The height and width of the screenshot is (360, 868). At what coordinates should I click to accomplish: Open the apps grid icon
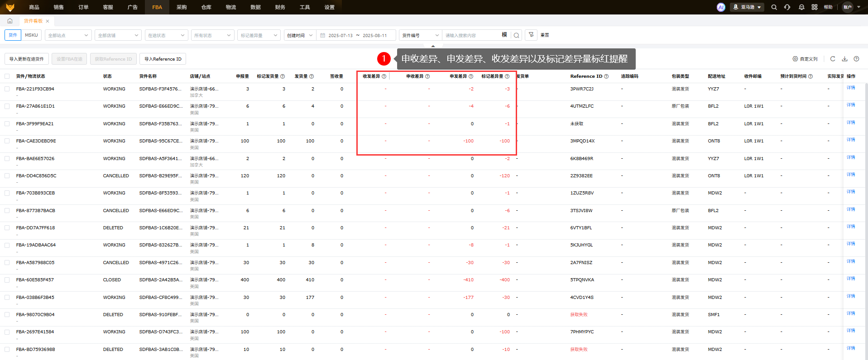pos(815,7)
